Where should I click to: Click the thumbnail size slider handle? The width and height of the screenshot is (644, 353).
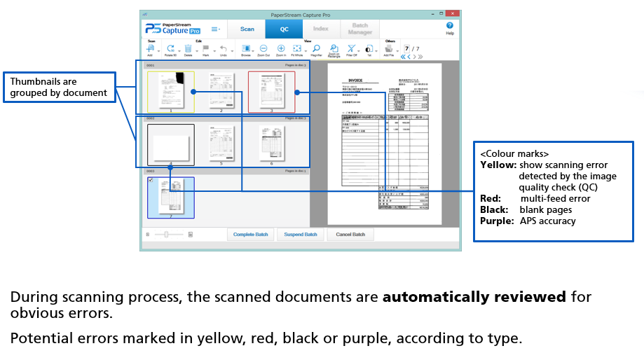[x=165, y=235]
